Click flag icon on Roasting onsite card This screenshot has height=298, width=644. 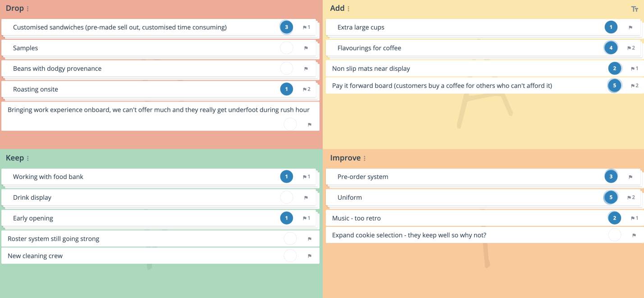[305, 89]
